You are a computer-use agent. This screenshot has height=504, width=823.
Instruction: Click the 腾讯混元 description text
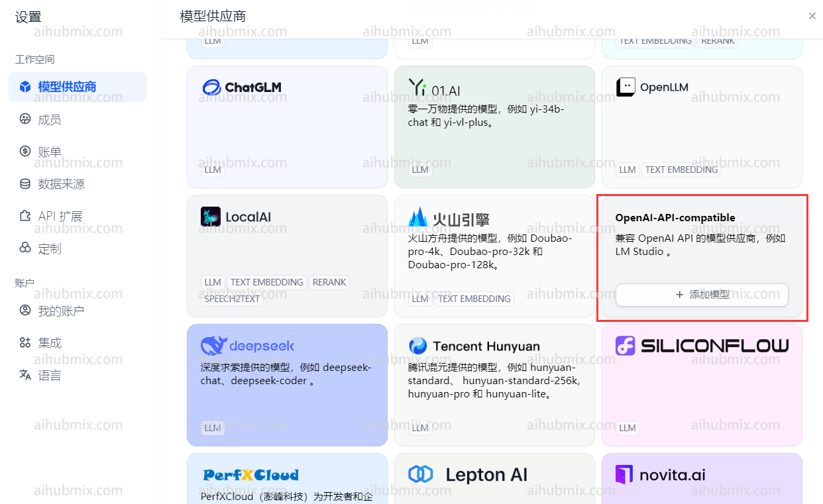494,381
